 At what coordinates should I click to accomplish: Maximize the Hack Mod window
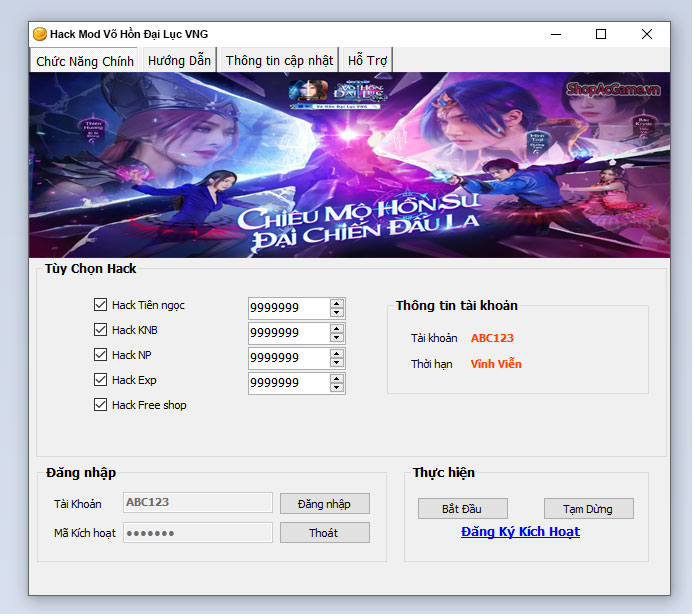601,34
